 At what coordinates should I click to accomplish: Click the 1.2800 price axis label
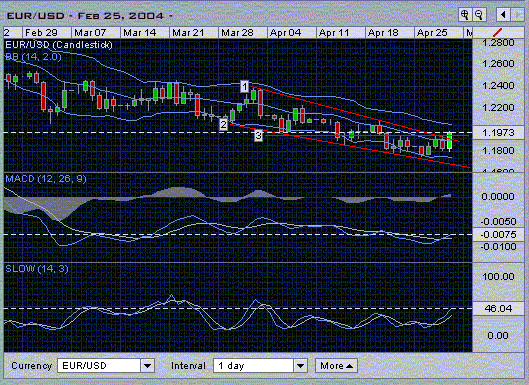[498, 43]
